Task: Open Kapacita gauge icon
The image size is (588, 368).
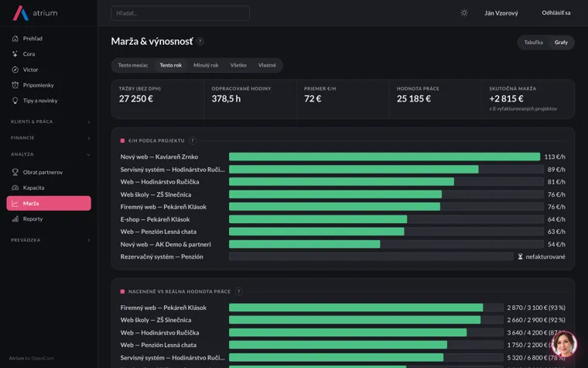Action: click(x=15, y=187)
